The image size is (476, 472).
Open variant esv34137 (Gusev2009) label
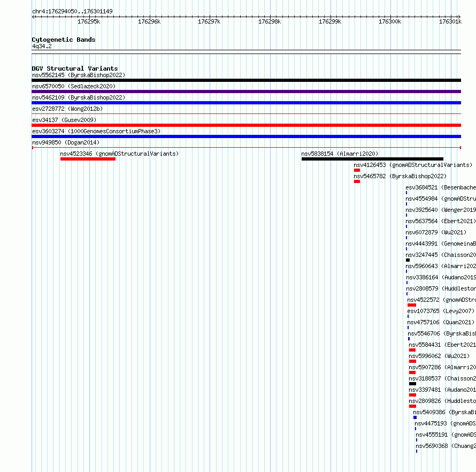tap(64, 120)
